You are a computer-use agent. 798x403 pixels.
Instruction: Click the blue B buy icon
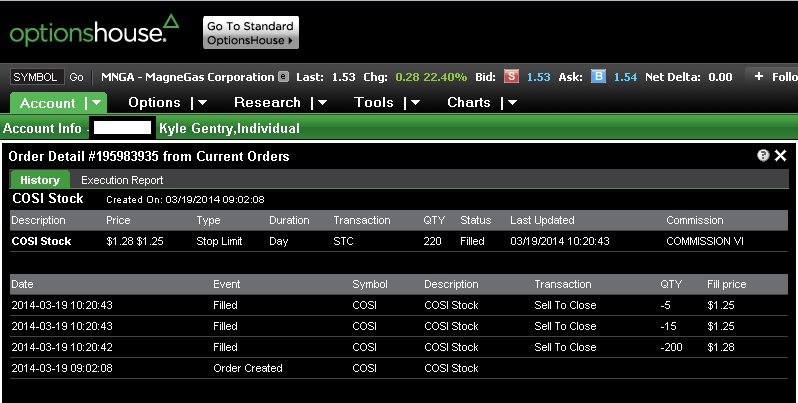[599, 77]
